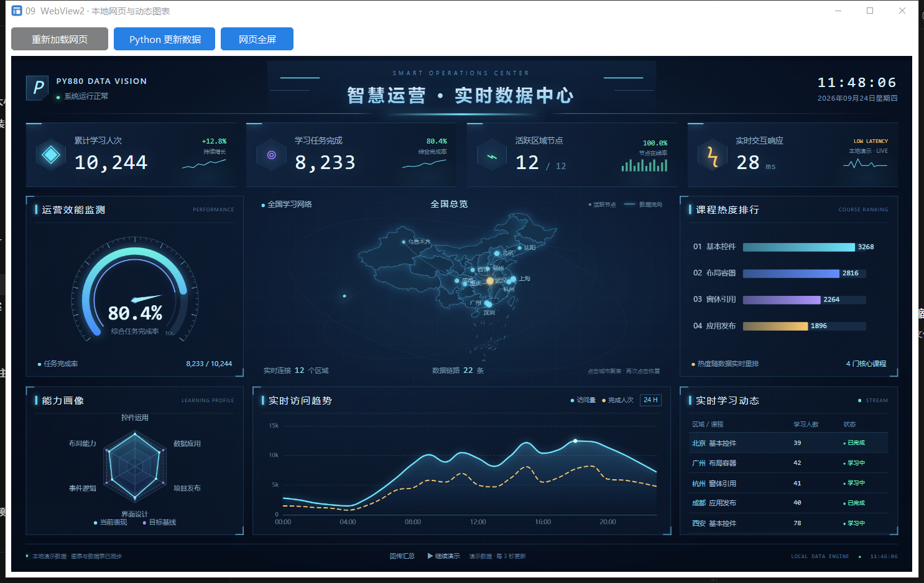Click the diamond icon on 累计学习人次 card
Image resolution: width=924 pixels, height=583 pixels.
(x=51, y=155)
